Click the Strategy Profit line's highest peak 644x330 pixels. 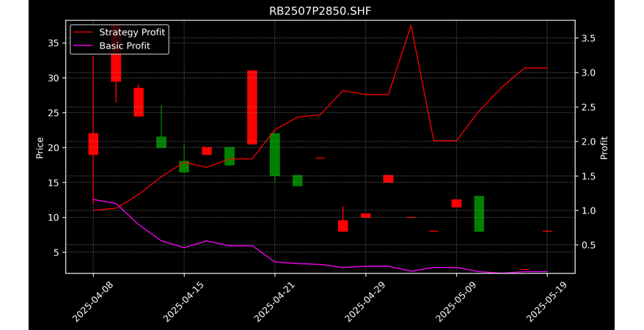click(x=411, y=26)
